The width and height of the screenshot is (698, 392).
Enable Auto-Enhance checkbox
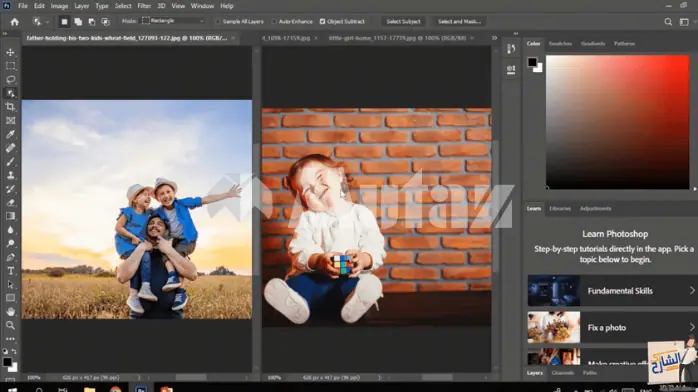pos(274,21)
